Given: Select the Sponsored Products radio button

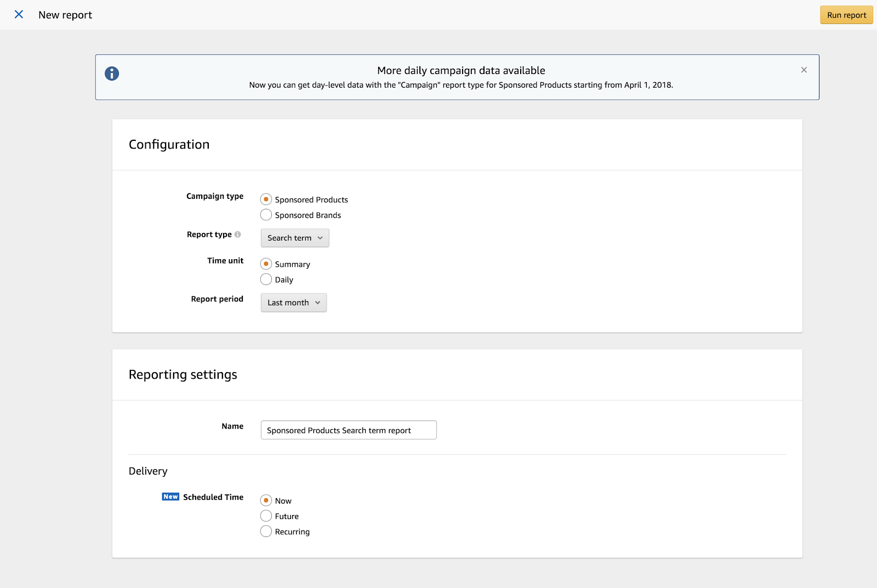Looking at the screenshot, I should click(266, 199).
